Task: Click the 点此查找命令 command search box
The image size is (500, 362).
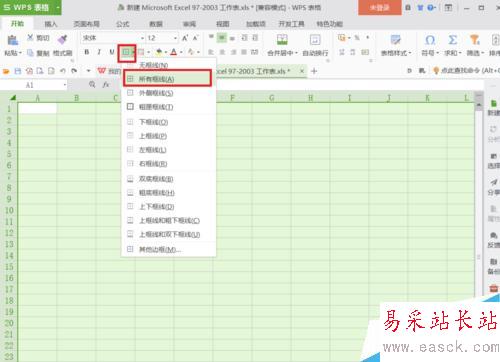Action: pos(469,70)
